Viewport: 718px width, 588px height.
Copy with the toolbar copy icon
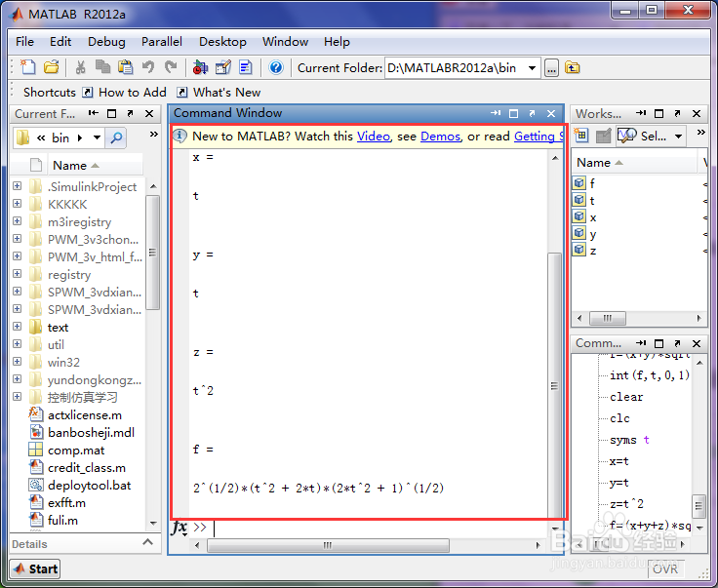point(102,67)
